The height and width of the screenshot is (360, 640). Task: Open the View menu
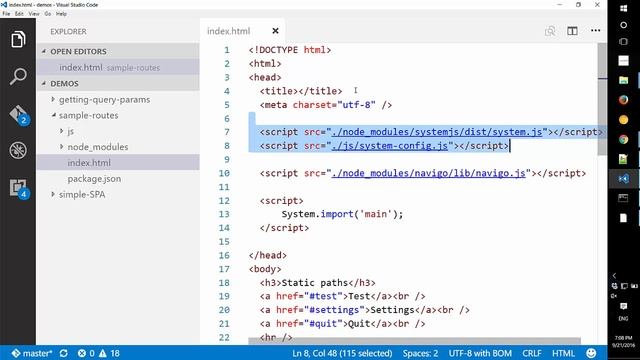[x=34, y=13]
